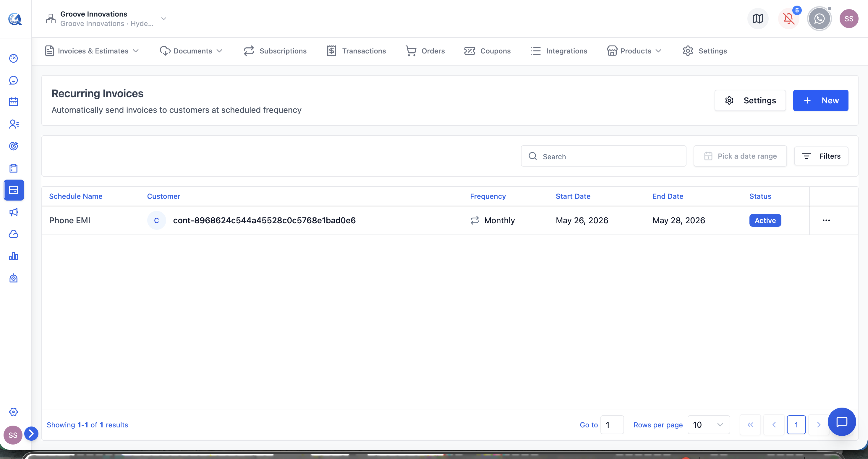Go to the Coupons tab
Image resolution: width=868 pixels, height=459 pixels.
coord(487,51)
